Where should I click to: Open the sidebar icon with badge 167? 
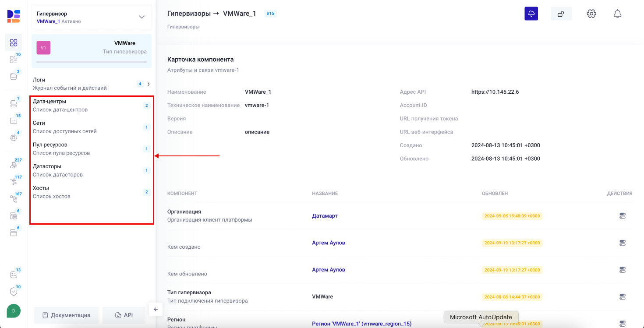coord(14,197)
